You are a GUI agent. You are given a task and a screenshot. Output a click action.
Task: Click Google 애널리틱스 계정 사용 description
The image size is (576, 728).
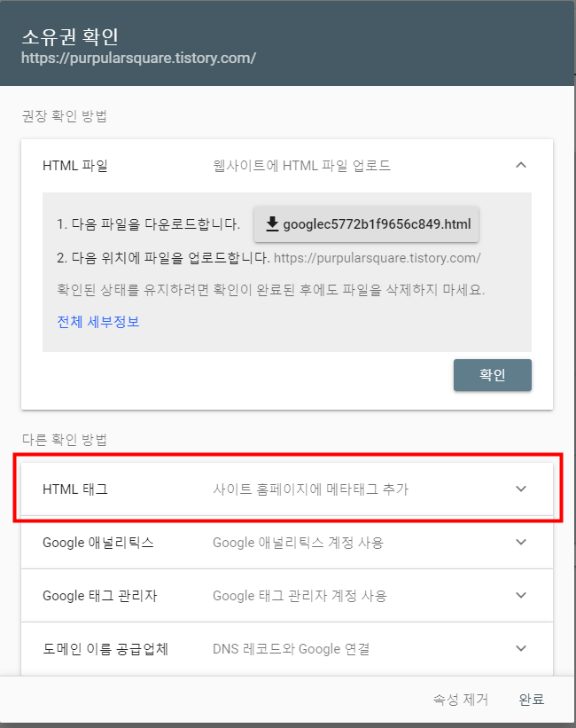pos(298,543)
